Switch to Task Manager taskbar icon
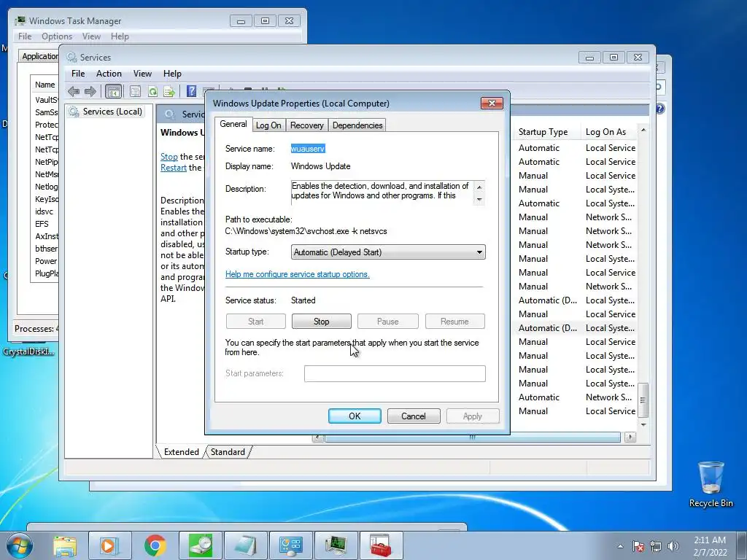Screen dimensions: 747x560 point(336,545)
